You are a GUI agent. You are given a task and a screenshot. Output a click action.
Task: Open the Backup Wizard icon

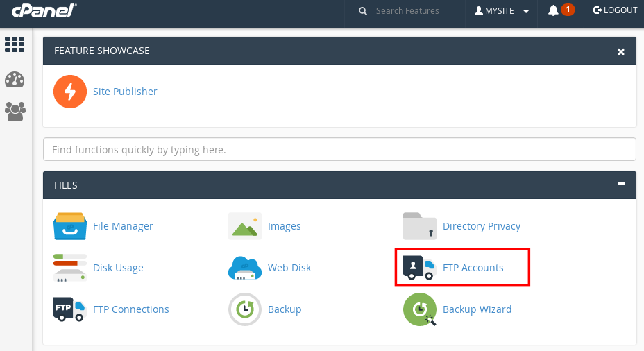419,309
